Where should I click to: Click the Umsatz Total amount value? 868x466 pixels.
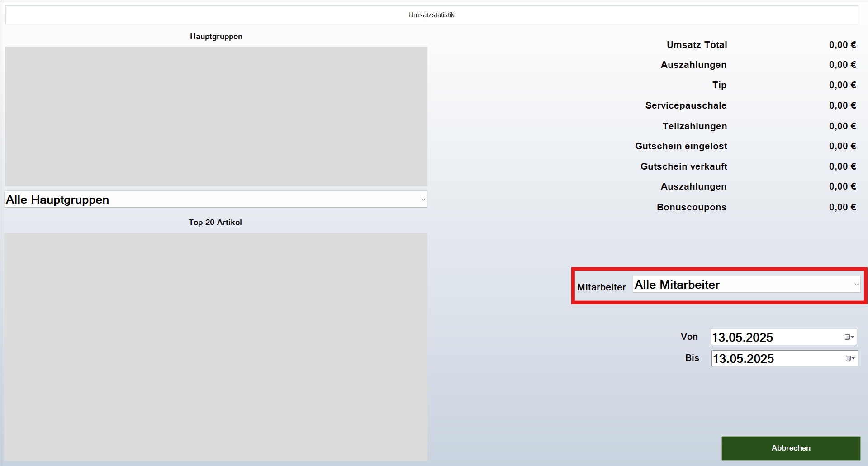tap(842, 45)
